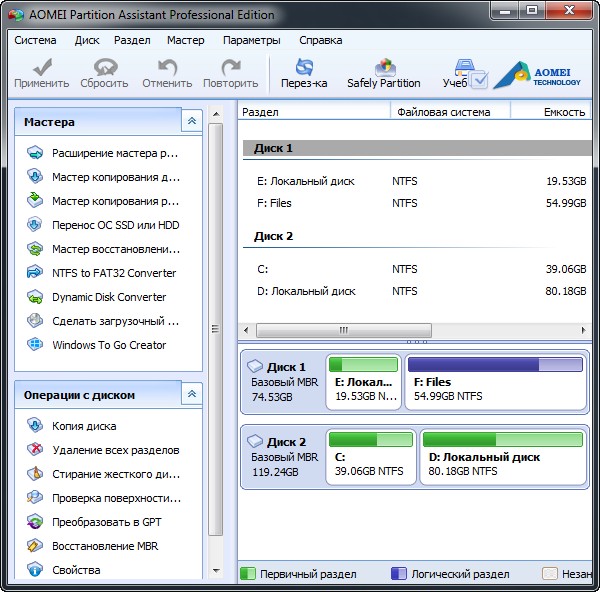The image size is (600, 592).
Task: Open the NTFS to FAT32 Converter wizard
Action: tap(113, 273)
